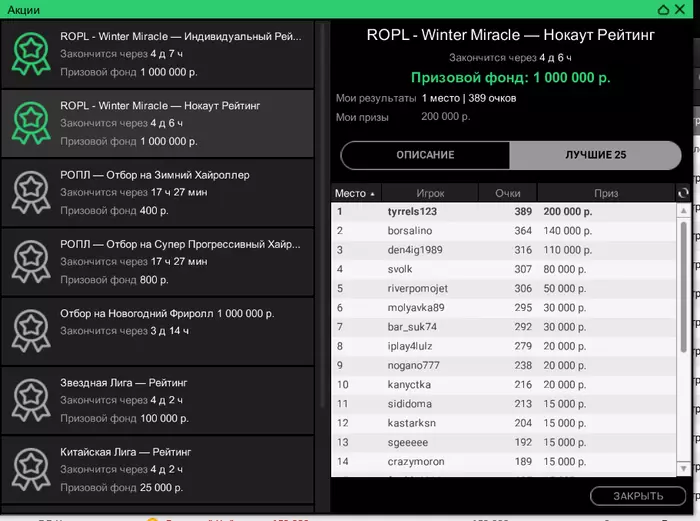Click the 189 points cell
The width and height of the screenshot is (700, 521).
tap(523, 462)
